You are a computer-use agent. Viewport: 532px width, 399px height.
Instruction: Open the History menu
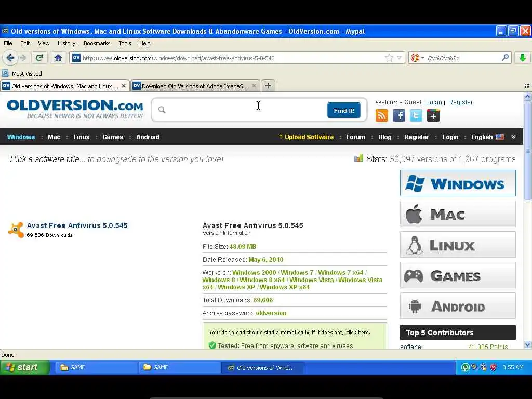tap(66, 43)
